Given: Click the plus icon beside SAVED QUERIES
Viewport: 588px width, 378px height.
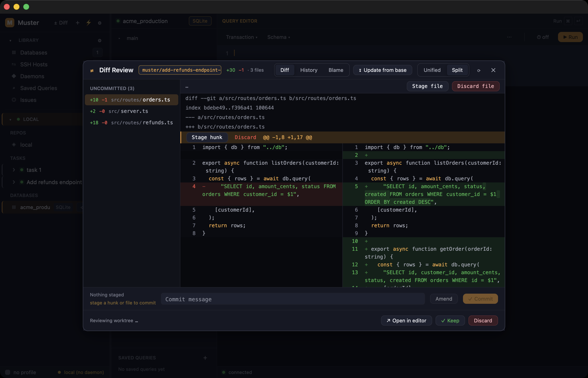Looking at the screenshot, I should [205, 358].
